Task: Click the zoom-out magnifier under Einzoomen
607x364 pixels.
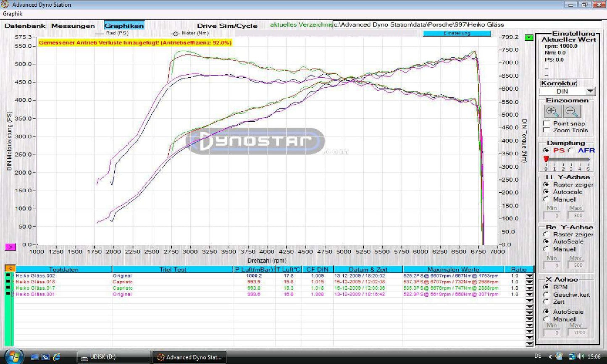Action: 571,111
